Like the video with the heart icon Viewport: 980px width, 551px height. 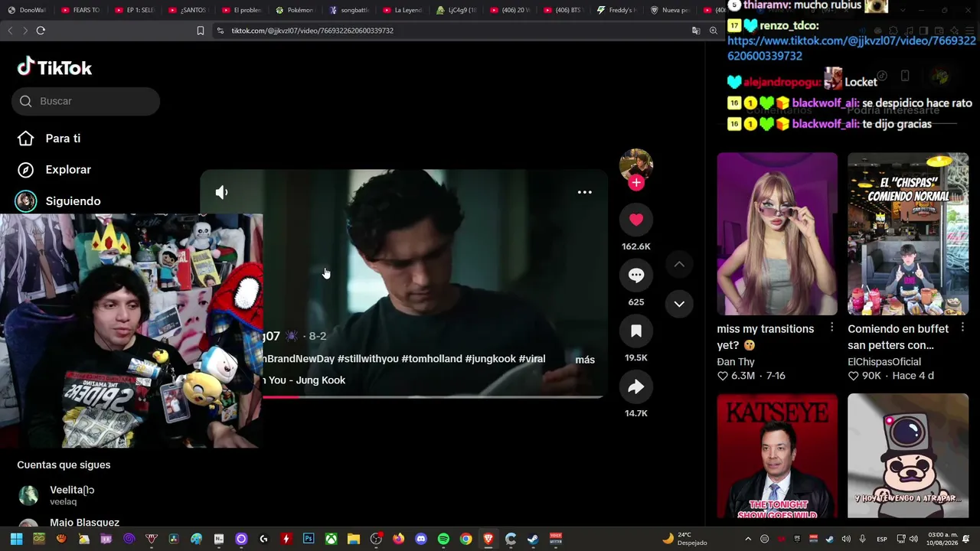(636, 220)
